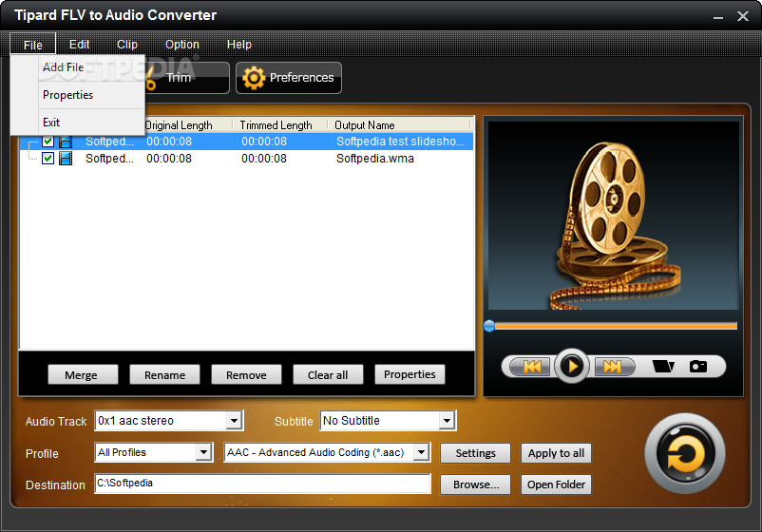Click the preview seek slider handle
Screen dimensions: 762x532
pyautogui.click(x=489, y=326)
